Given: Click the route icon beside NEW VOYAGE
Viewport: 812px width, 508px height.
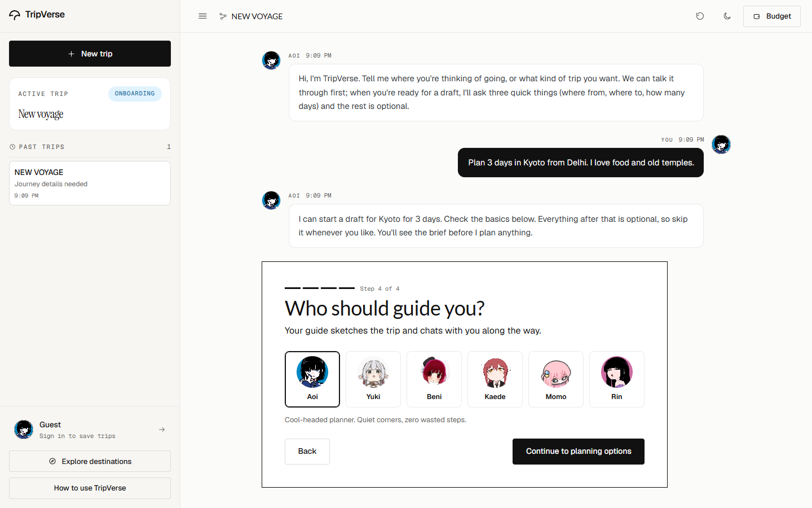Looking at the screenshot, I should point(223,16).
